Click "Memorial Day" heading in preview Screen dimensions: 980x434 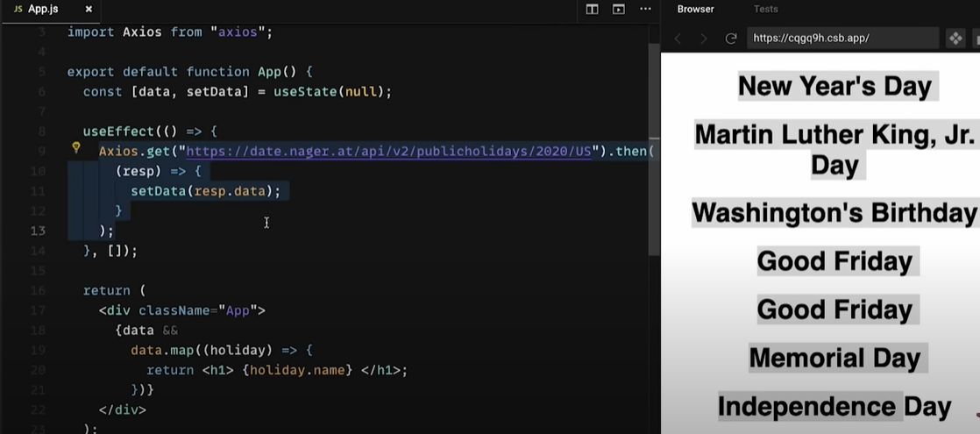(x=835, y=359)
